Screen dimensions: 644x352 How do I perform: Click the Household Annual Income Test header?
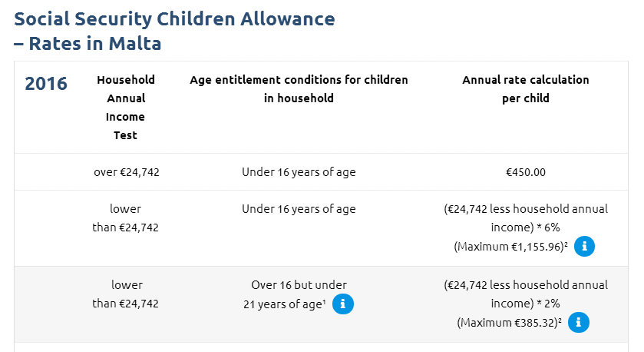click(126, 108)
